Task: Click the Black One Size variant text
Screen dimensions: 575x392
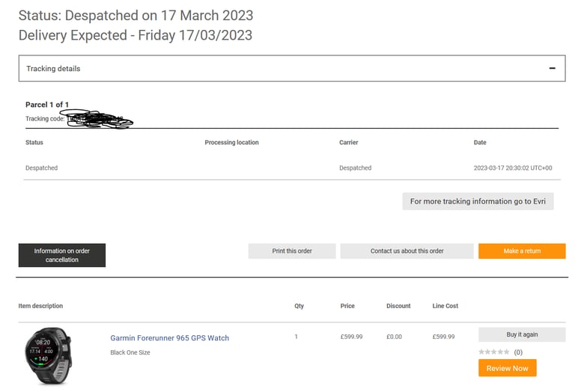Action: click(130, 352)
